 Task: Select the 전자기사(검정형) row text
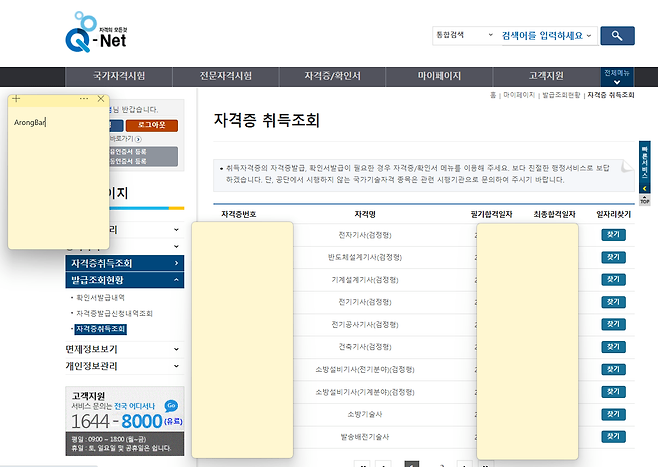click(365, 235)
